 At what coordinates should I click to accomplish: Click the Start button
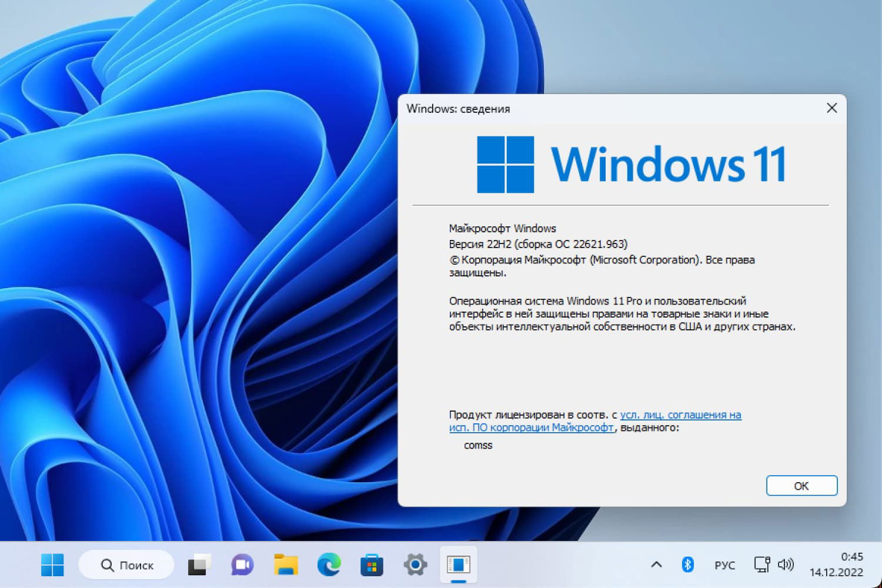point(52,564)
